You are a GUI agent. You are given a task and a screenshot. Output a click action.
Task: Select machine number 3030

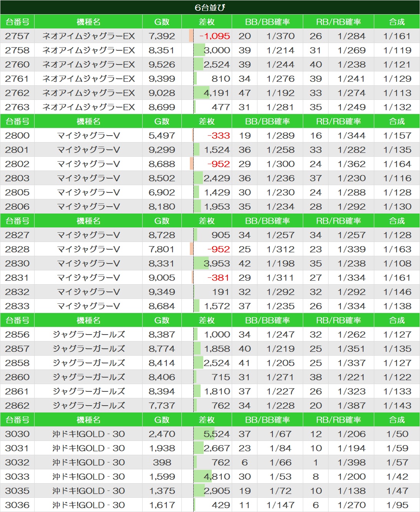(17, 434)
